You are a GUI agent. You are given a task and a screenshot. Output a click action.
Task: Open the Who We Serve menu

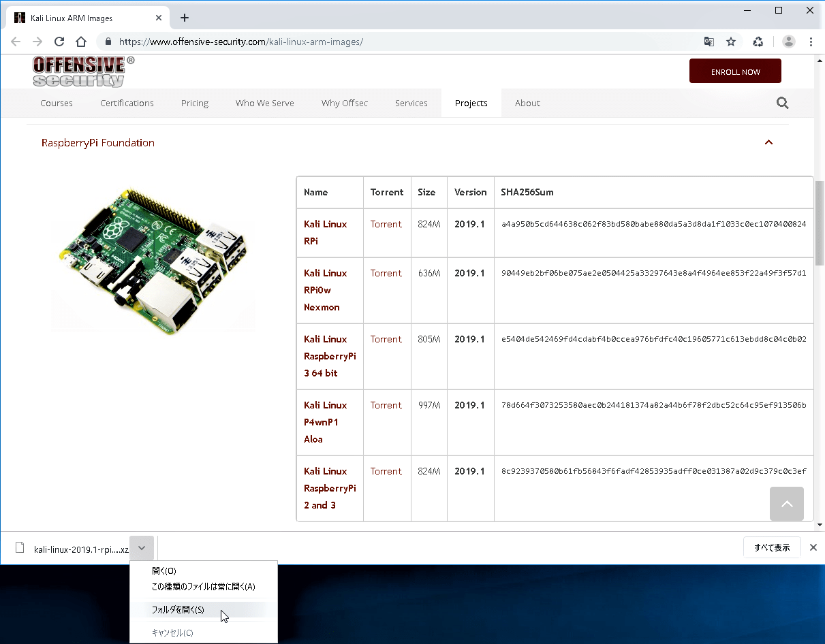(265, 103)
